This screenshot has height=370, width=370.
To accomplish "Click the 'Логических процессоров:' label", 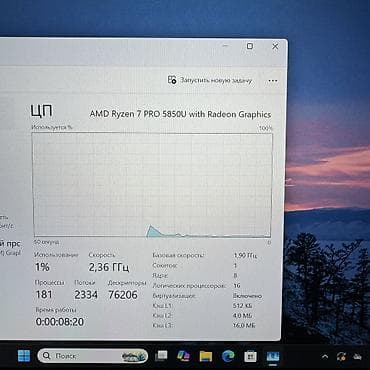I will (x=189, y=286).
